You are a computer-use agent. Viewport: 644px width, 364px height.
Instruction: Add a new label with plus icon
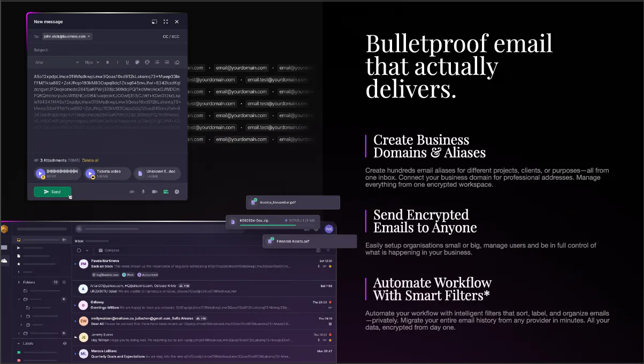pyautogui.click(x=64, y=344)
